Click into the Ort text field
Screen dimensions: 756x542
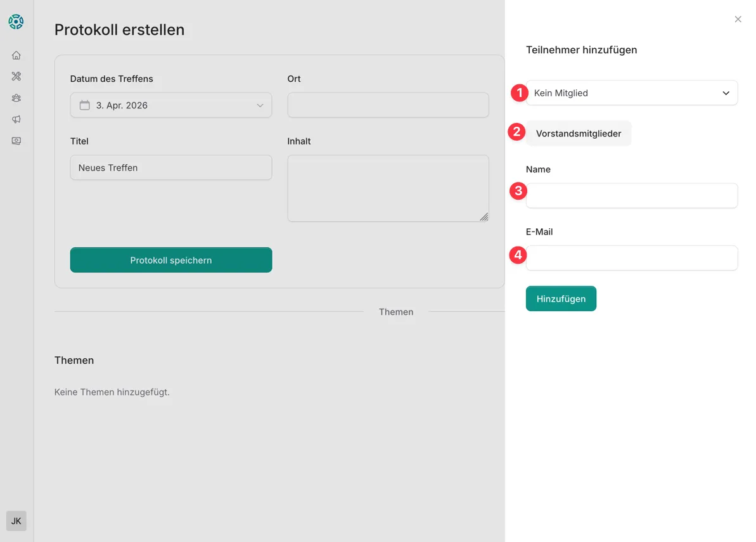click(x=388, y=105)
